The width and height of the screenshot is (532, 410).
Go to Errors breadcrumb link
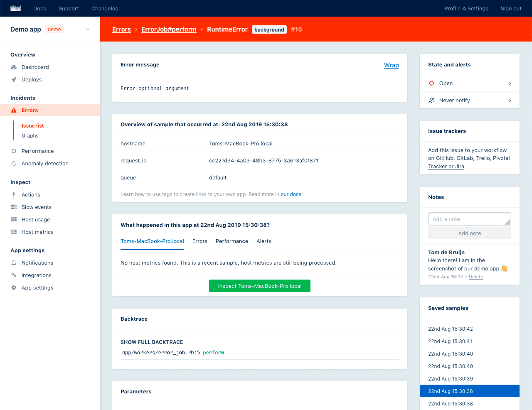tap(121, 29)
